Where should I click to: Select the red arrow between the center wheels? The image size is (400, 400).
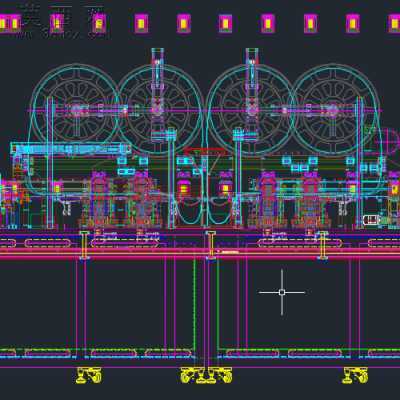click(204, 151)
